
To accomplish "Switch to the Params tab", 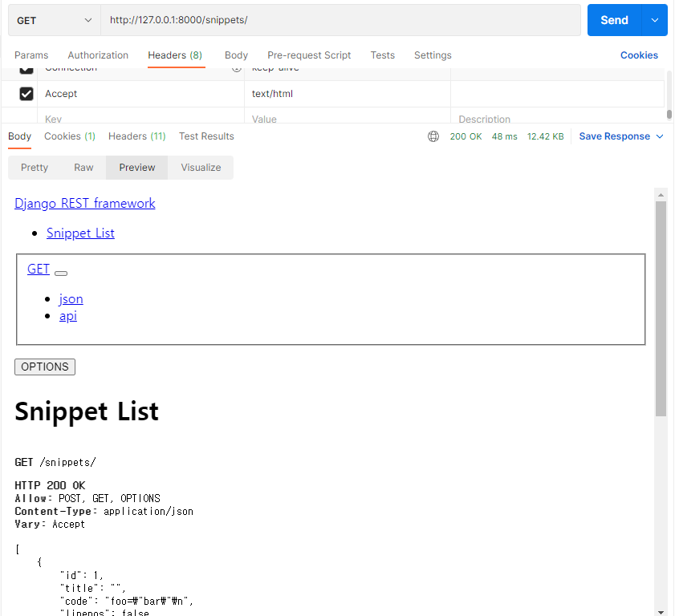I will click(x=31, y=55).
